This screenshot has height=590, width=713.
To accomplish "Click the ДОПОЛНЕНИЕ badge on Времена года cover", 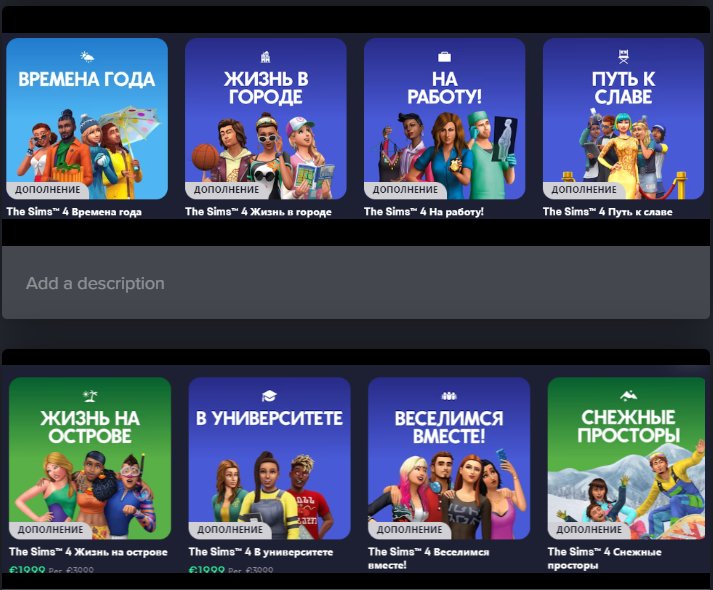I will click(46, 189).
